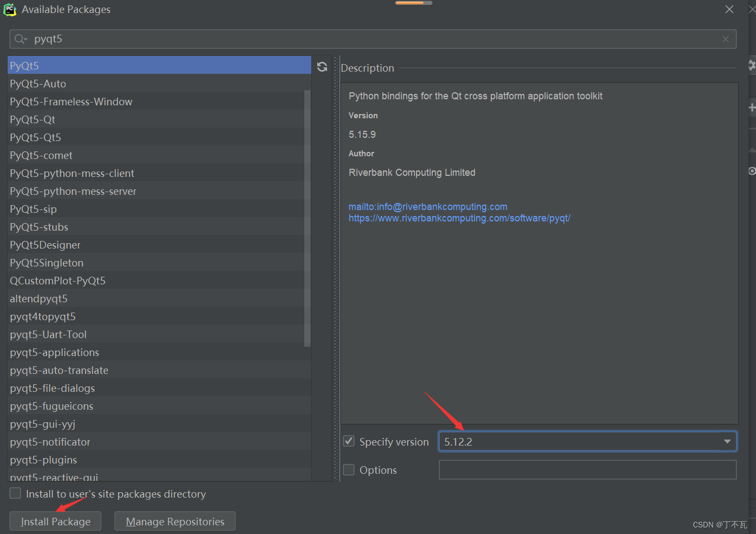Open the riverbankcomputing software/pyqt URL

tap(459, 218)
